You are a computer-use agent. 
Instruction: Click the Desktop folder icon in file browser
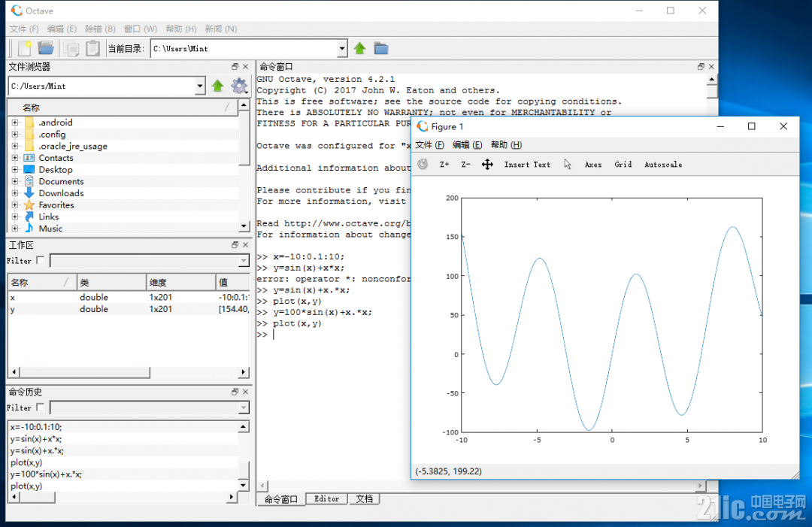[29, 170]
